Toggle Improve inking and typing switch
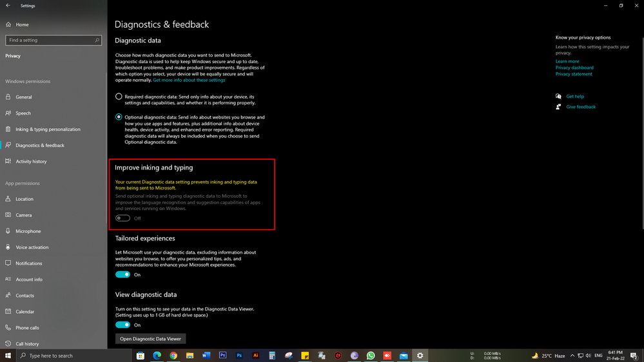644x362 pixels. coord(122,218)
